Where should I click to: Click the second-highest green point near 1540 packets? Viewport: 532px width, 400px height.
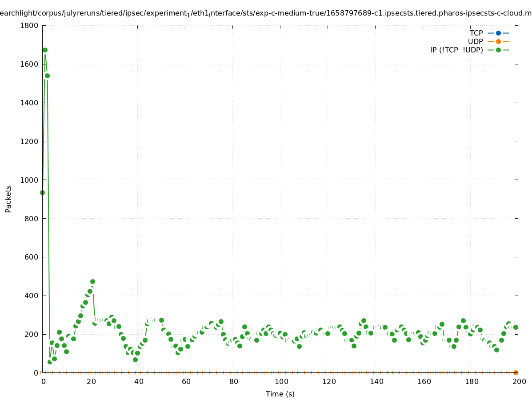(47, 76)
